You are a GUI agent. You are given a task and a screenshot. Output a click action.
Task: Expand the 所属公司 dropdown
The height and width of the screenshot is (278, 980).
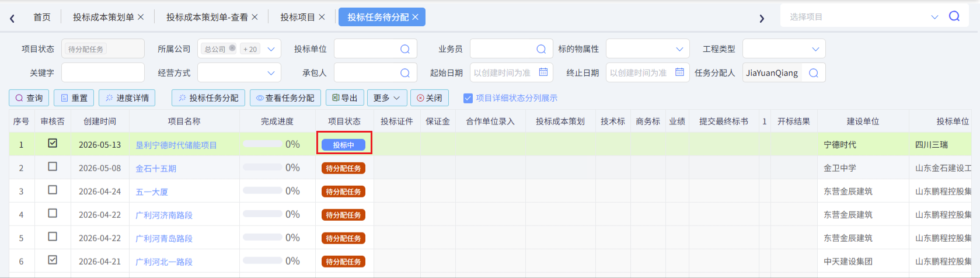tap(271, 49)
